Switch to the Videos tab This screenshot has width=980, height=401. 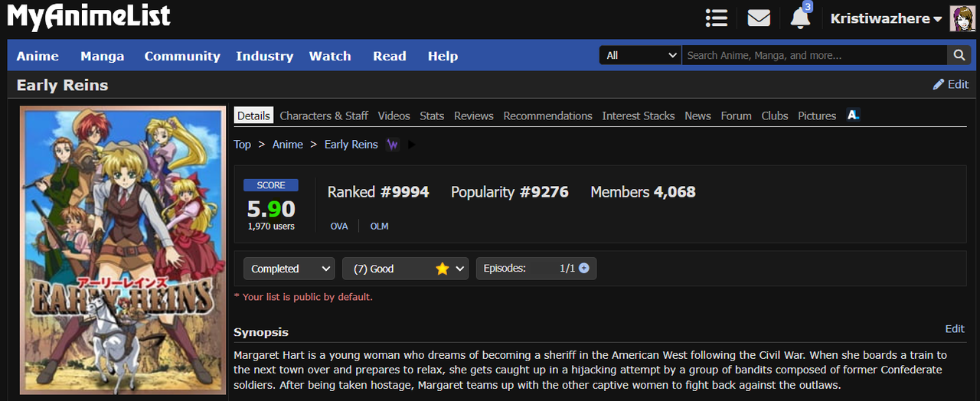[394, 116]
